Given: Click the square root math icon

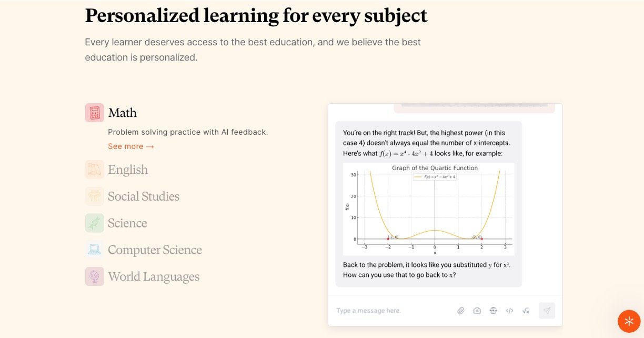Looking at the screenshot, I should pyautogui.click(x=526, y=311).
